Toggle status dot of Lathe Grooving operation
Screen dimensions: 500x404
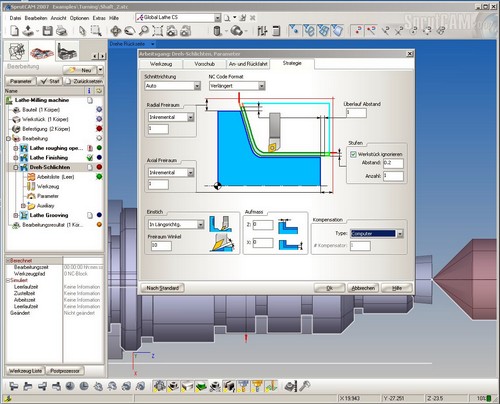pos(99,215)
